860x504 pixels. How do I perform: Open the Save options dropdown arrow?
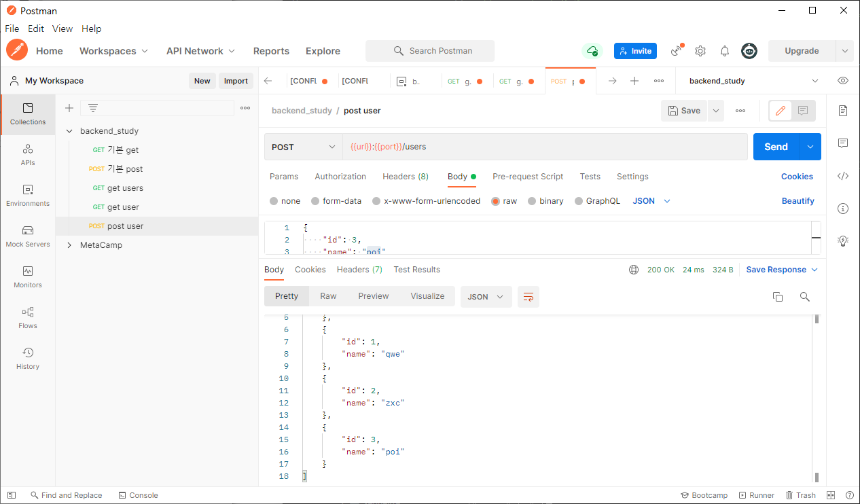tap(716, 111)
